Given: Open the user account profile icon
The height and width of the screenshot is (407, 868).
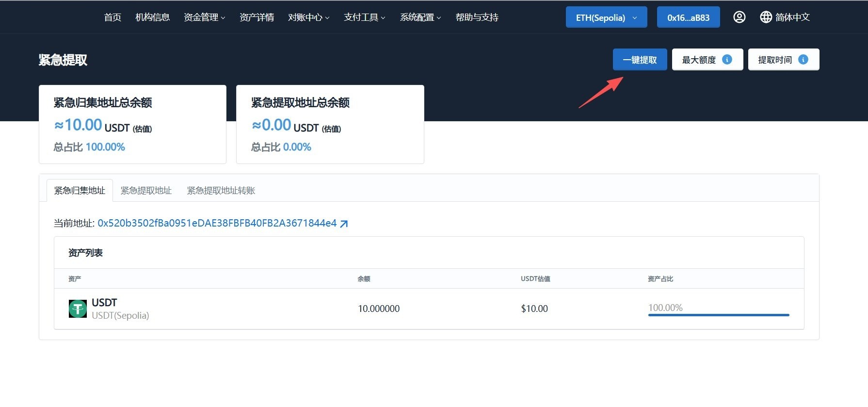Looking at the screenshot, I should [739, 17].
